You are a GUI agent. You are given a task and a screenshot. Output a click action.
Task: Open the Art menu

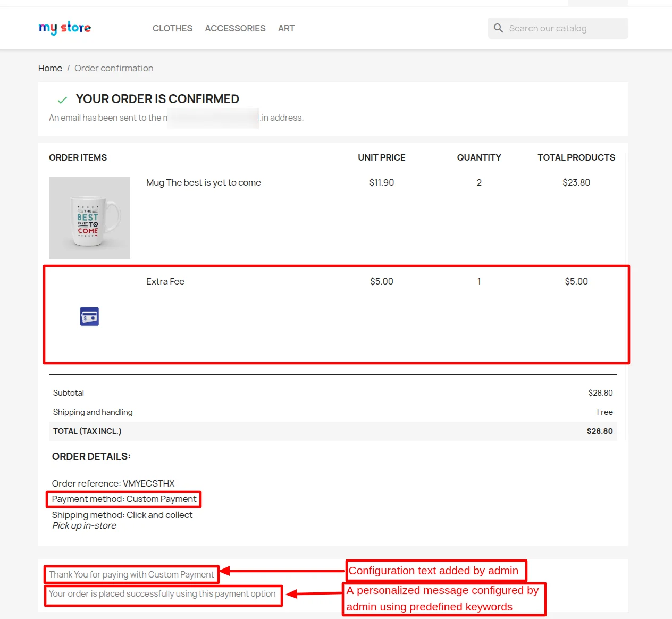click(x=286, y=28)
